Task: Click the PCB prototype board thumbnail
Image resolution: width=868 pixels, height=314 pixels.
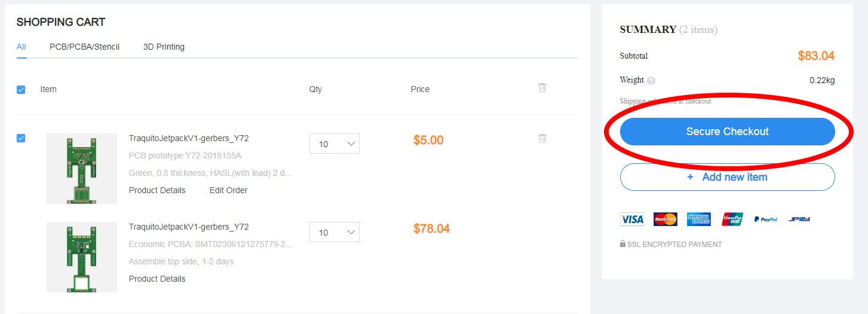Action: pyautogui.click(x=82, y=169)
